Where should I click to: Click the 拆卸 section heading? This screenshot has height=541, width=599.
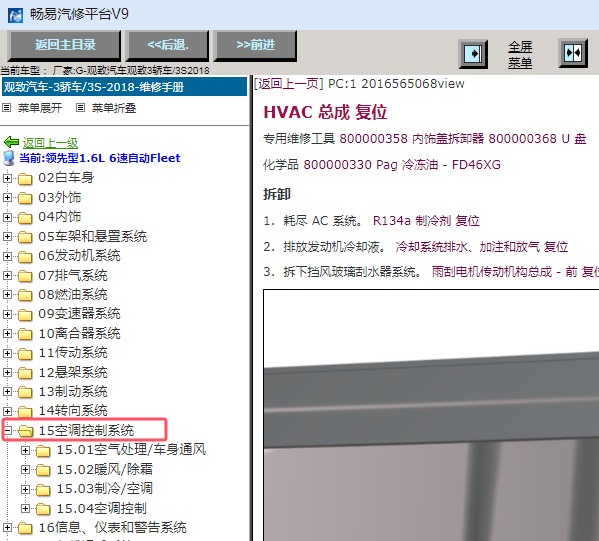[x=277, y=194]
